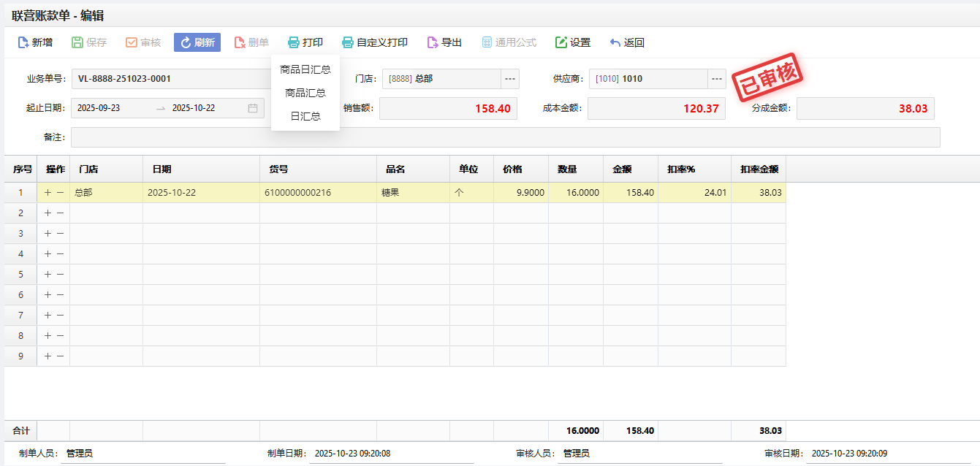Click the 刷新 refresh button
980x466 pixels.
[x=197, y=42]
